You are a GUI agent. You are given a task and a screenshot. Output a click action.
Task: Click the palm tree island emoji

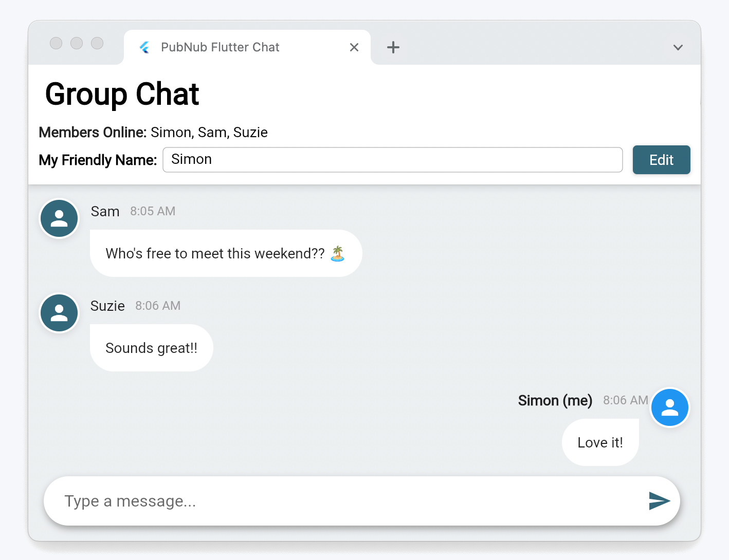click(337, 253)
